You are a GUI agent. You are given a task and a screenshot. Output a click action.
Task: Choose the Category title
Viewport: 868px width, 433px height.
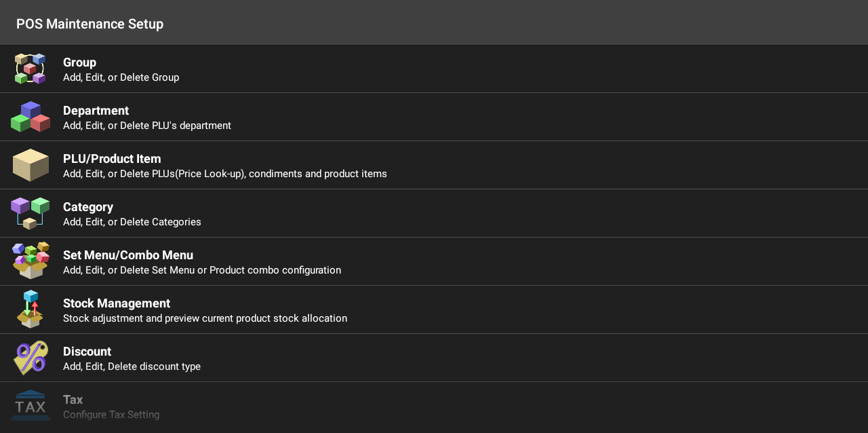coord(88,207)
